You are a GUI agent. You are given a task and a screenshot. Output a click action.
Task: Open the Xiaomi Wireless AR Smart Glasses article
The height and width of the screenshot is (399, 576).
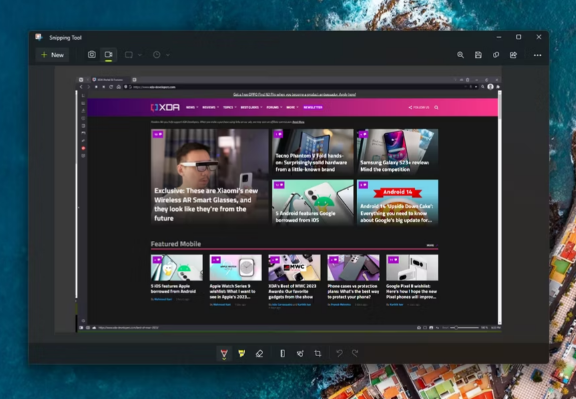[x=209, y=176]
